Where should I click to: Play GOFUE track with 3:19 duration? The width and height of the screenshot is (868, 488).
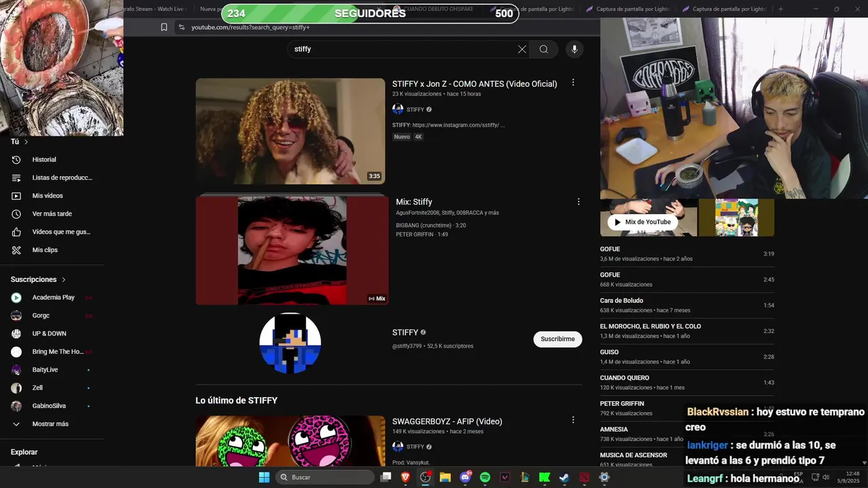(x=687, y=254)
